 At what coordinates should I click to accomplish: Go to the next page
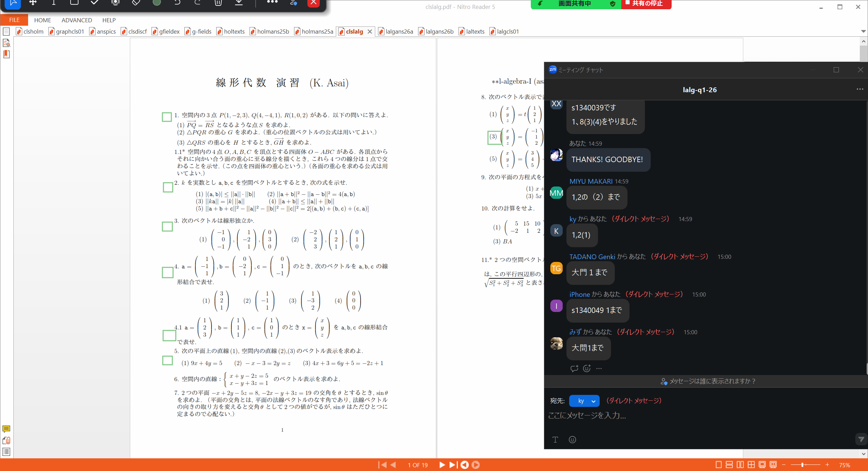tap(442, 465)
